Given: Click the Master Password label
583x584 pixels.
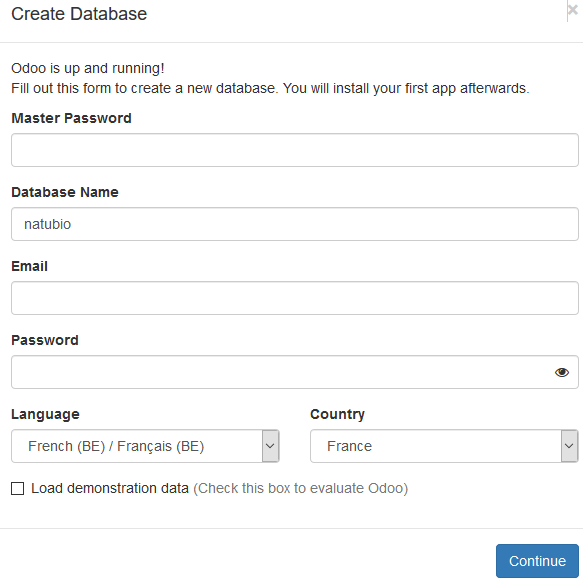Looking at the screenshot, I should 72,118.
